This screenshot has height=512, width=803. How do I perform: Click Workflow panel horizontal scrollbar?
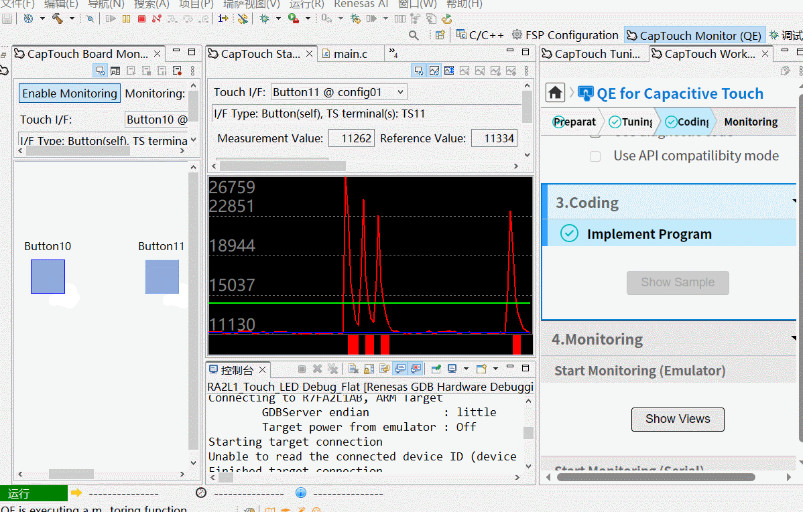tap(656, 477)
